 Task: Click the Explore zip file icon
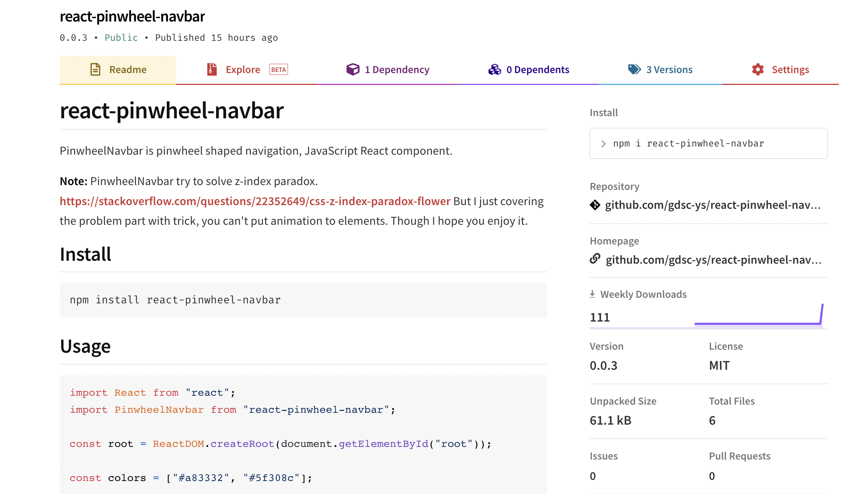[x=212, y=69]
